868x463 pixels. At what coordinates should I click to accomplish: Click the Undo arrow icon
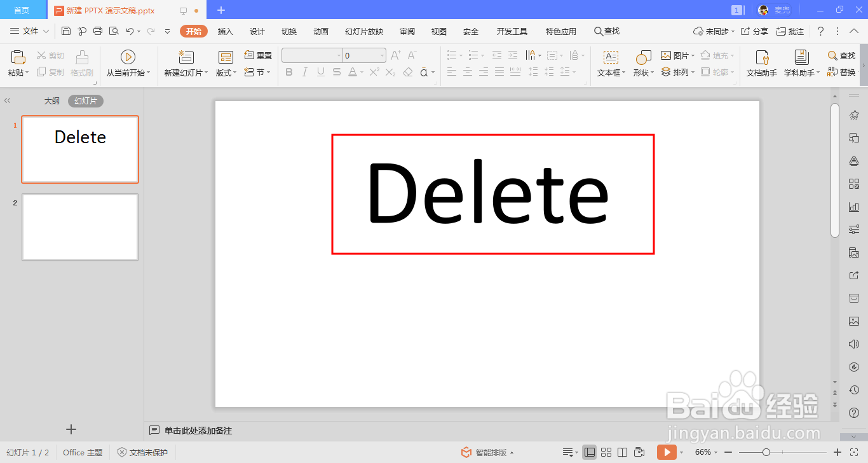tap(130, 31)
